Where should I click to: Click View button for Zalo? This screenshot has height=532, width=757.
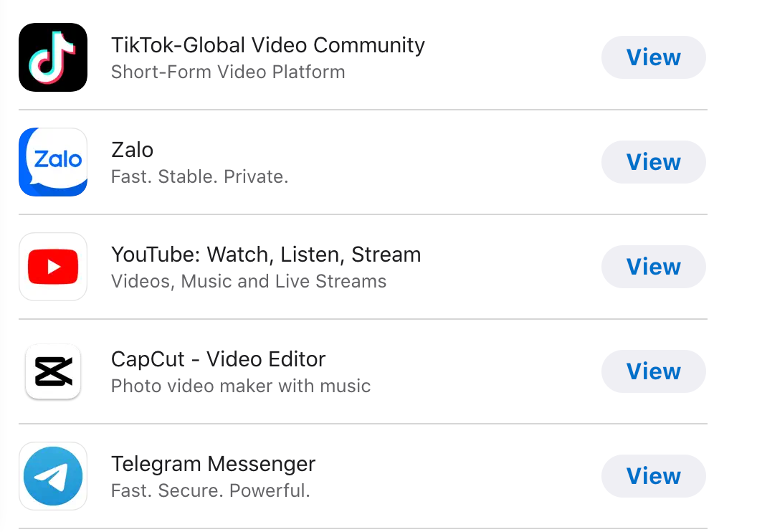tap(654, 162)
